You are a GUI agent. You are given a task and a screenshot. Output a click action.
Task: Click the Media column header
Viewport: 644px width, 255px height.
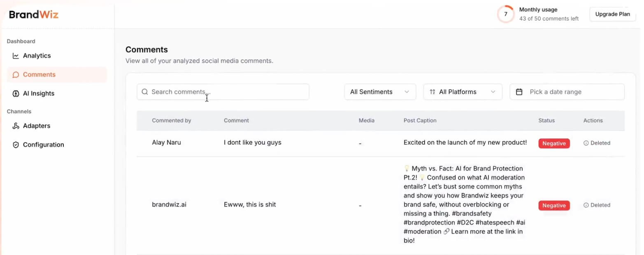coord(367,121)
